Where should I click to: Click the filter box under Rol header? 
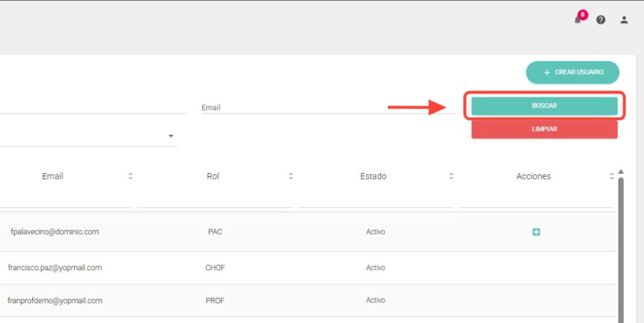(x=215, y=200)
